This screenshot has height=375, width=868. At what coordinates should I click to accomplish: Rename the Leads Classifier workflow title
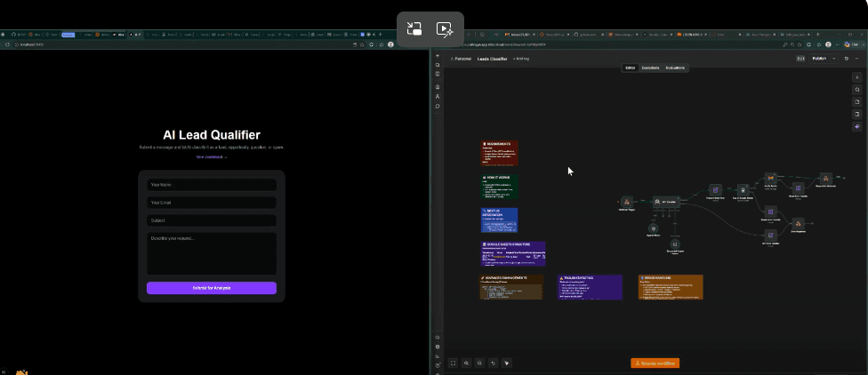pyautogui.click(x=492, y=58)
